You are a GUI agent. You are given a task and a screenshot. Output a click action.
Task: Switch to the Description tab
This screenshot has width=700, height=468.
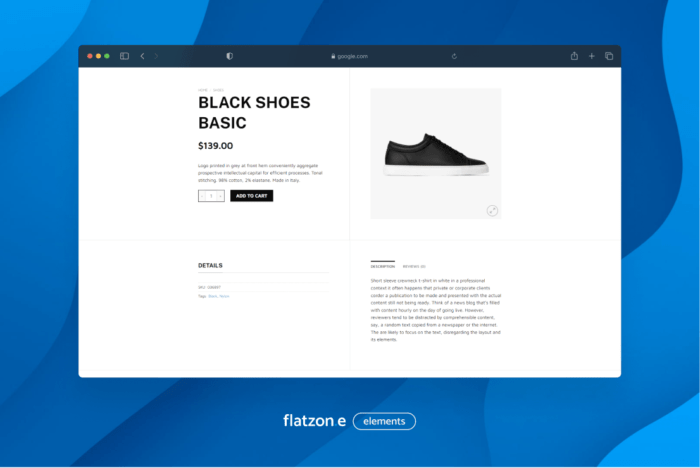click(382, 267)
